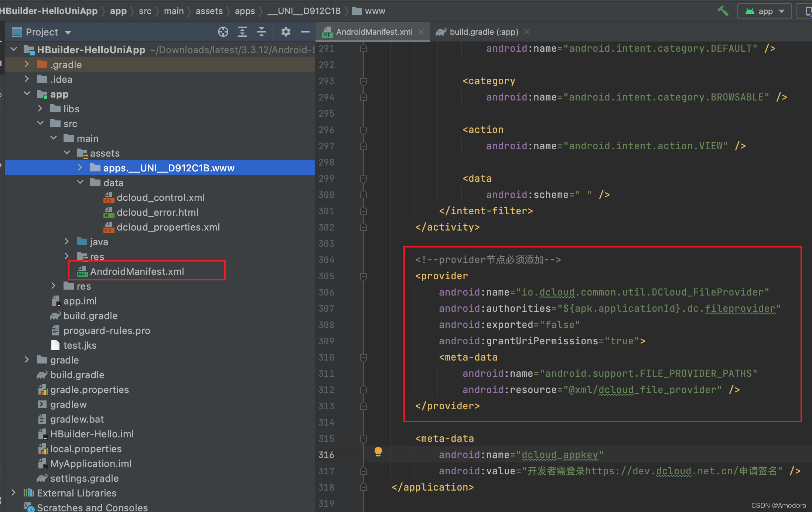Collapse the assets folder

coord(66,153)
